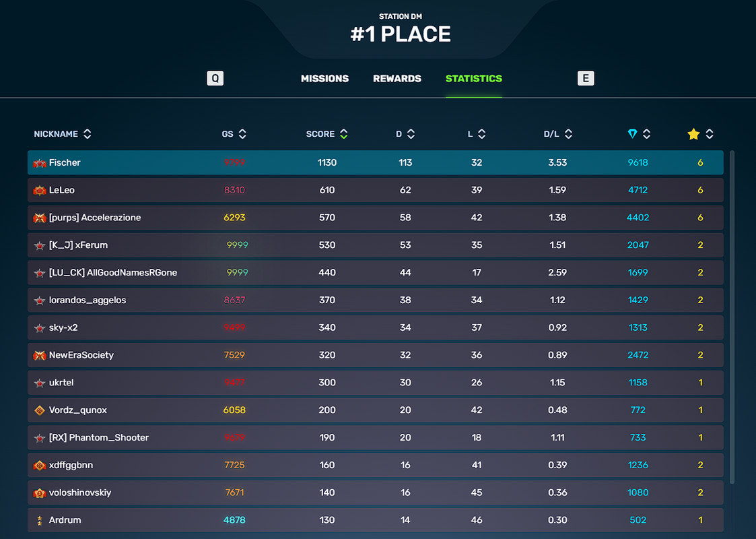Sort by nickname using the sort arrows
The image size is (756, 539).
88,133
